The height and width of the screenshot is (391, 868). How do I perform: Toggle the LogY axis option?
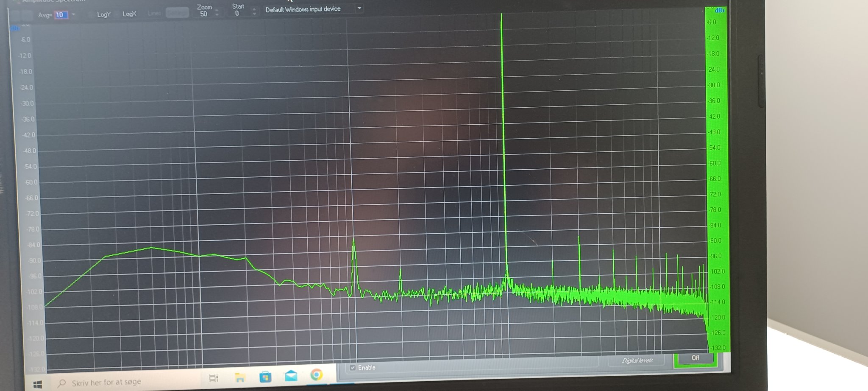tap(103, 14)
